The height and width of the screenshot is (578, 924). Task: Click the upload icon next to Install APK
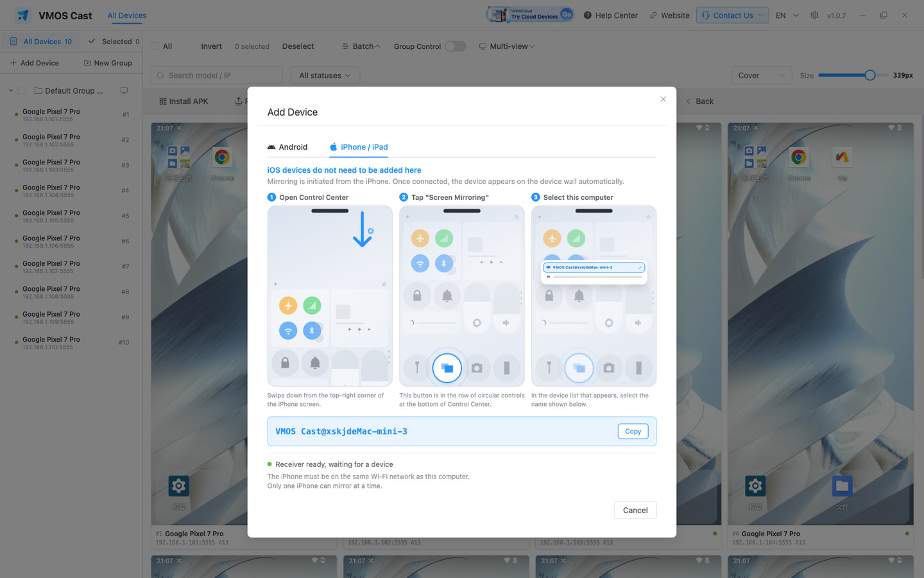(x=239, y=101)
